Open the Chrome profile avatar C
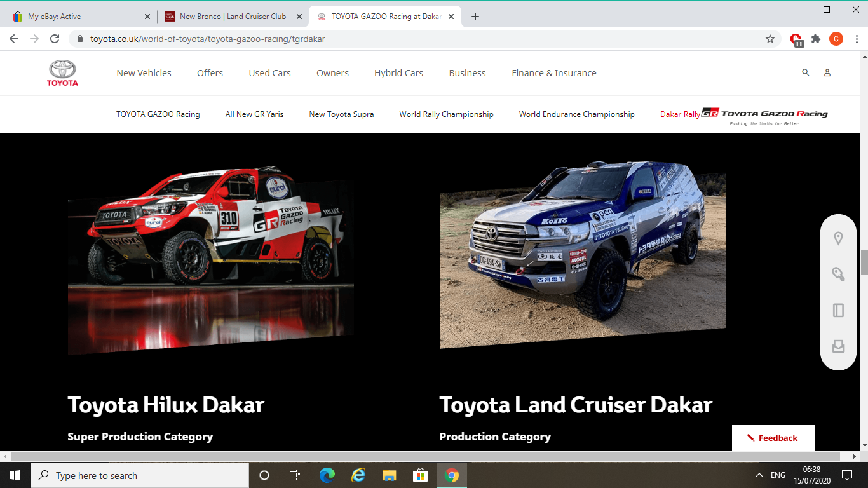This screenshot has width=868, height=488. pos(836,39)
